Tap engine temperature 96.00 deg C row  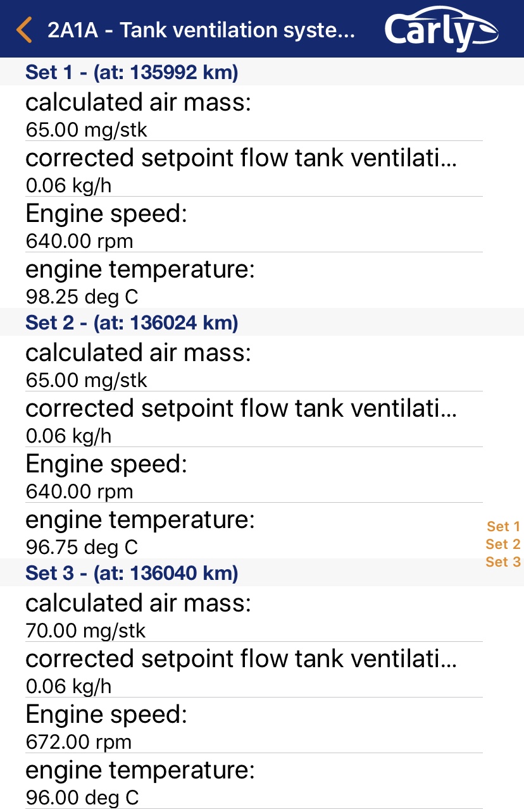click(x=254, y=781)
